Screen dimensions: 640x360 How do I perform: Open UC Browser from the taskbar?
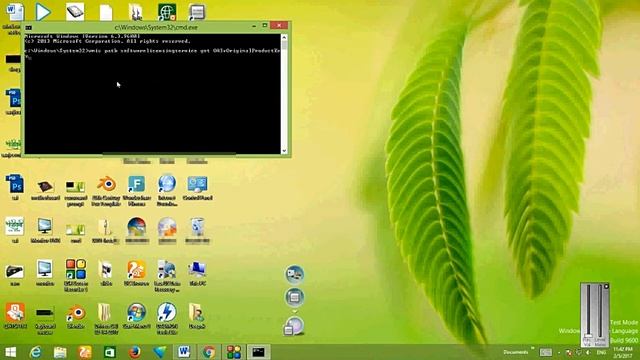(85, 352)
